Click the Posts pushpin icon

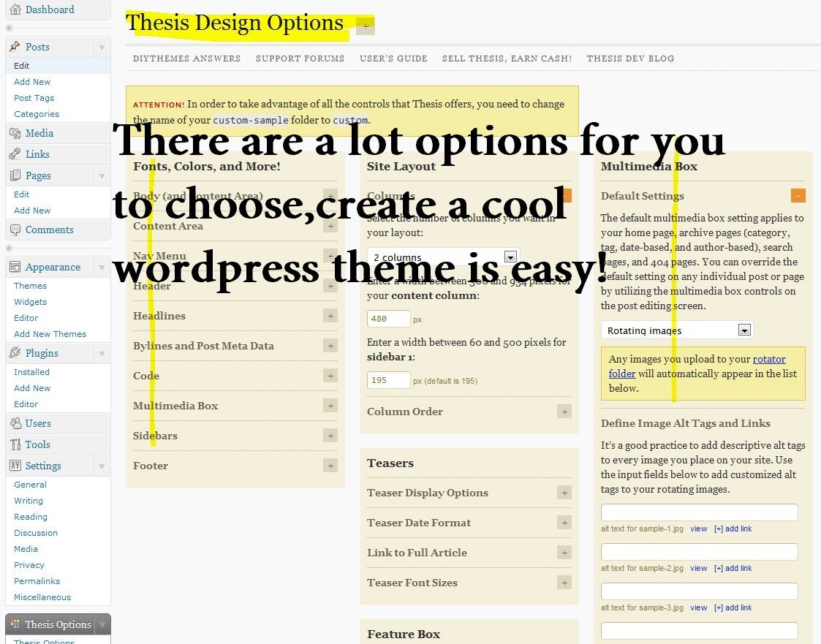(15, 47)
